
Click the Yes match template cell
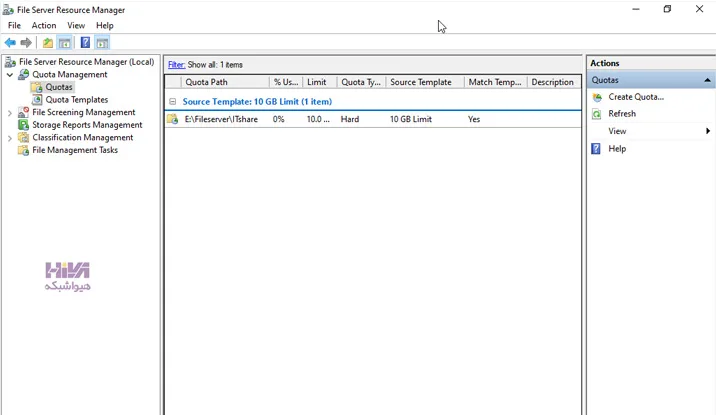(x=474, y=119)
